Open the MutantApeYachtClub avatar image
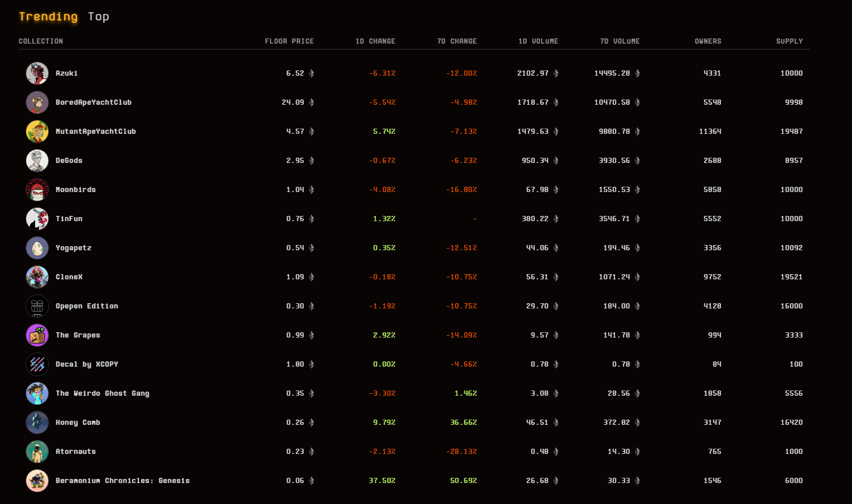The width and height of the screenshot is (852, 504). [37, 132]
